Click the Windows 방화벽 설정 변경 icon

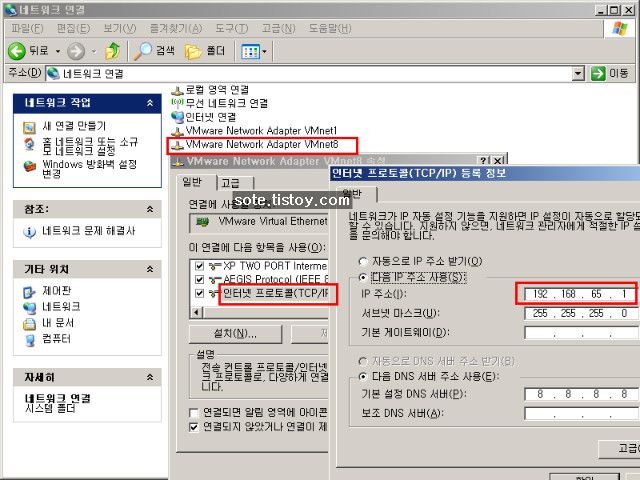[29, 166]
